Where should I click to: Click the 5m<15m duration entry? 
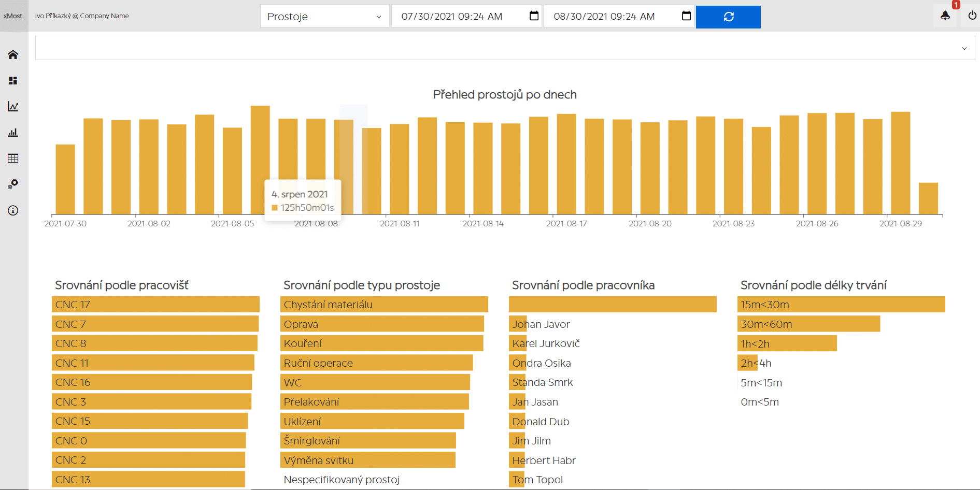[x=761, y=383]
